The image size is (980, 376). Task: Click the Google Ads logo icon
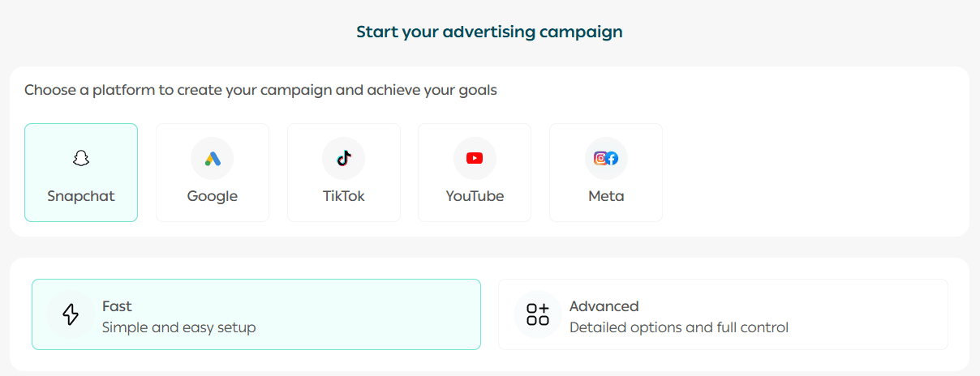click(x=212, y=159)
